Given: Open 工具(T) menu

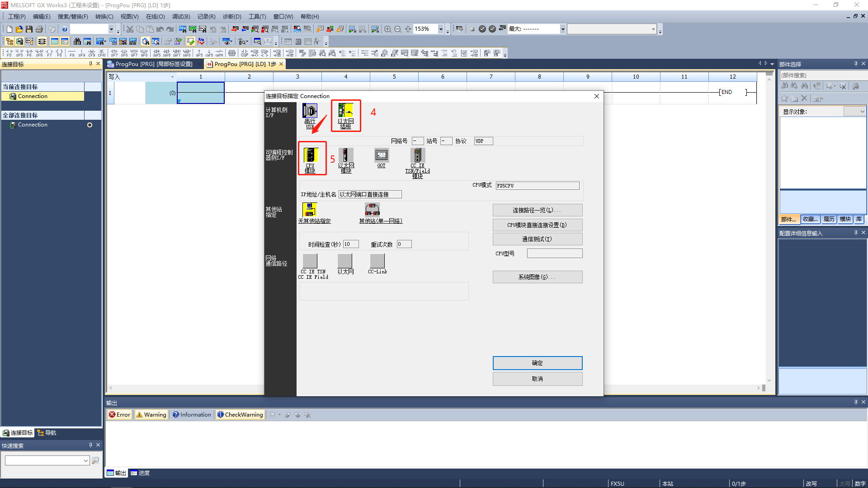Looking at the screenshot, I should pos(257,17).
